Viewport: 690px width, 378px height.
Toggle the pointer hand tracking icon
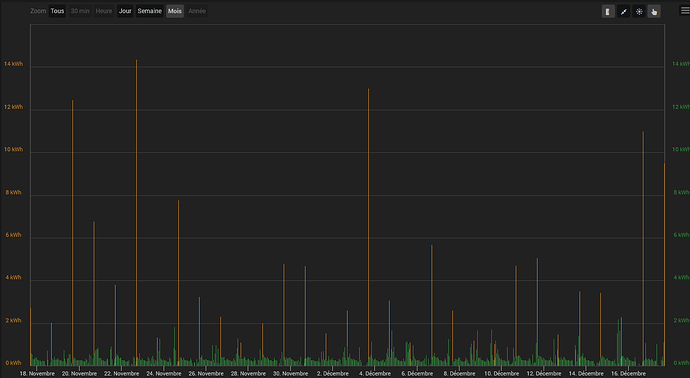pyautogui.click(x=654, y=11)
